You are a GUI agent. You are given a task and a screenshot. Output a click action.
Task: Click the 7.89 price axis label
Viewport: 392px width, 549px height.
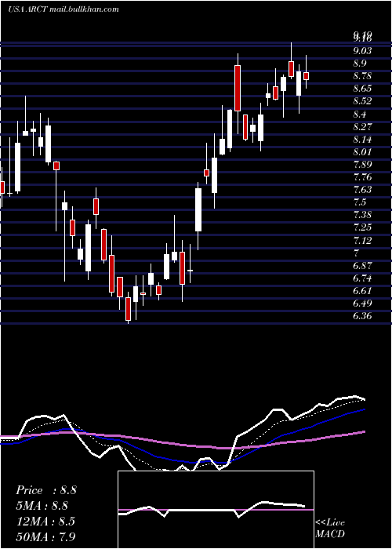point(362,165)
